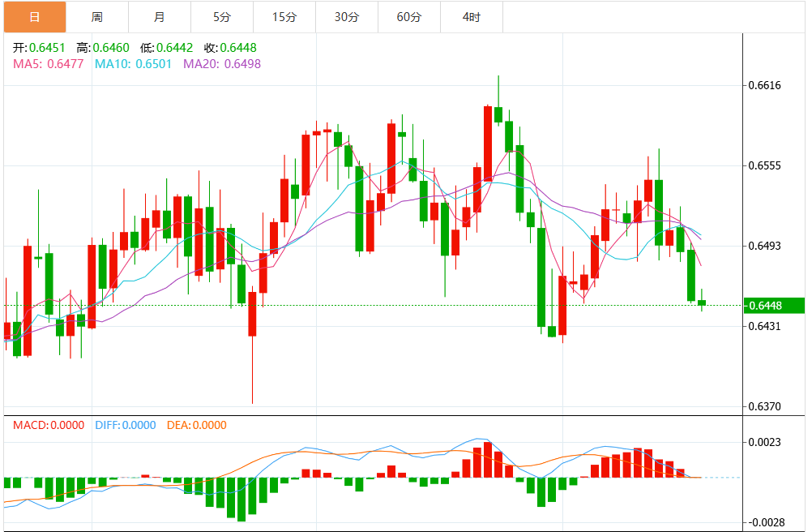This screenshot has width=812, height=532.
Task: Switch to the 周 weekly tab
Action: [x=97, y=17]
